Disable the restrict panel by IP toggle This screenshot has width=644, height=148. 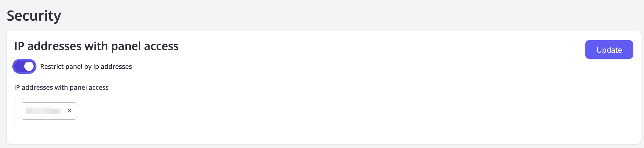(25, 67)
